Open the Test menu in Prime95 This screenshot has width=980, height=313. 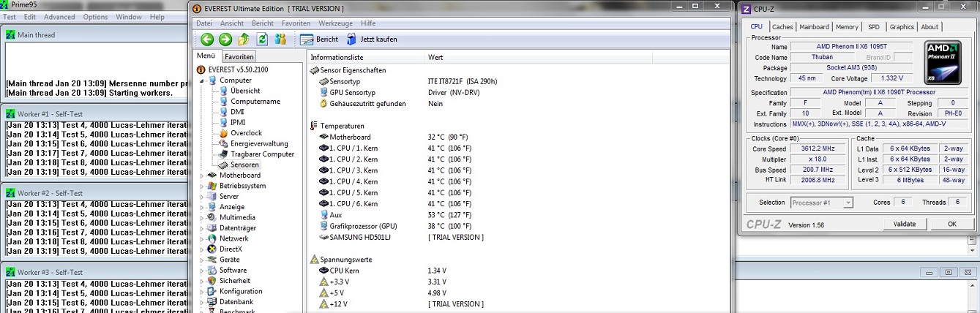10,17
